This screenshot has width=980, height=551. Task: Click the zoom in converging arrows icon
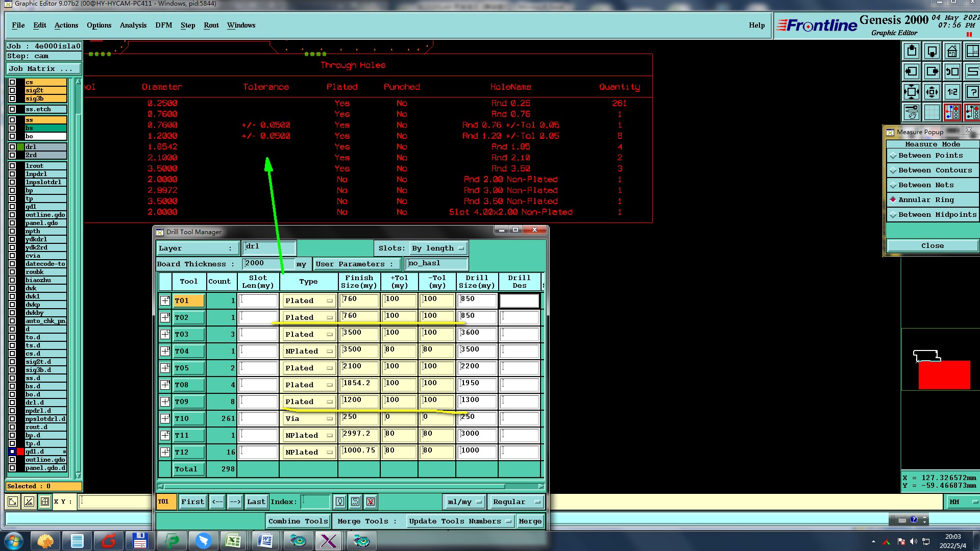click(x=912, y=92)
